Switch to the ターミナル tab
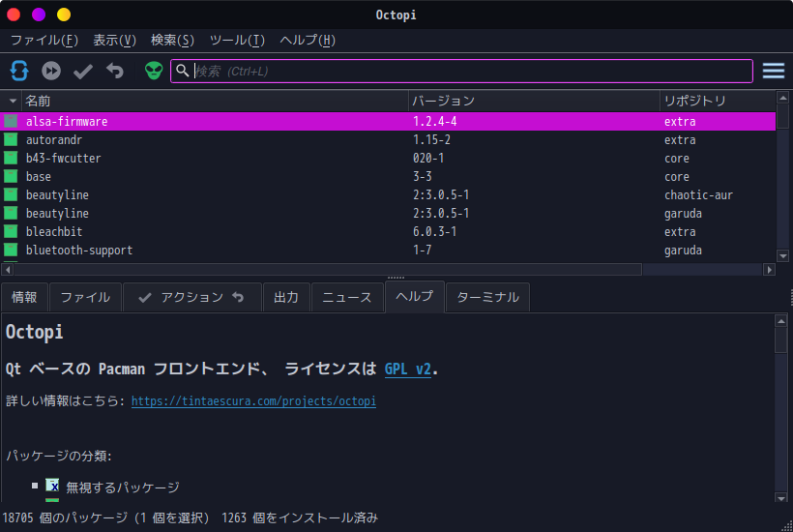 [x=488, y=297]
